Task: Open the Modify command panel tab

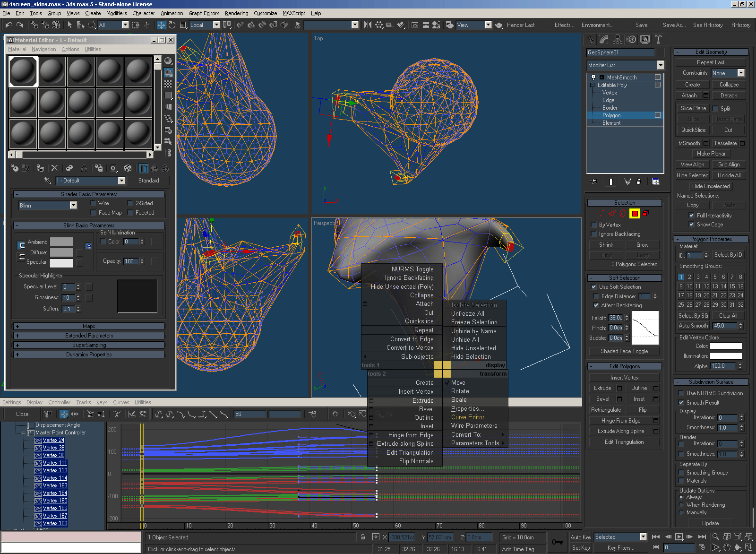Action: 603,39
